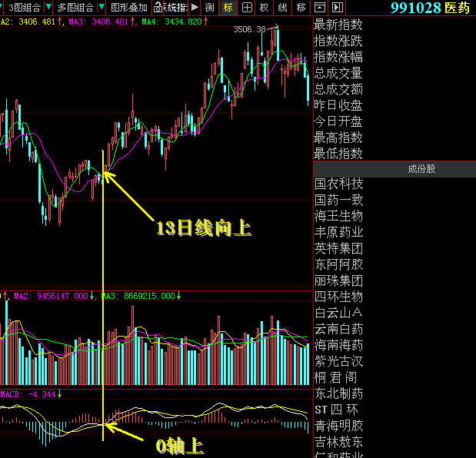
Task: Open constituent stock 丰原药业
Action: (x=339, y=232)
